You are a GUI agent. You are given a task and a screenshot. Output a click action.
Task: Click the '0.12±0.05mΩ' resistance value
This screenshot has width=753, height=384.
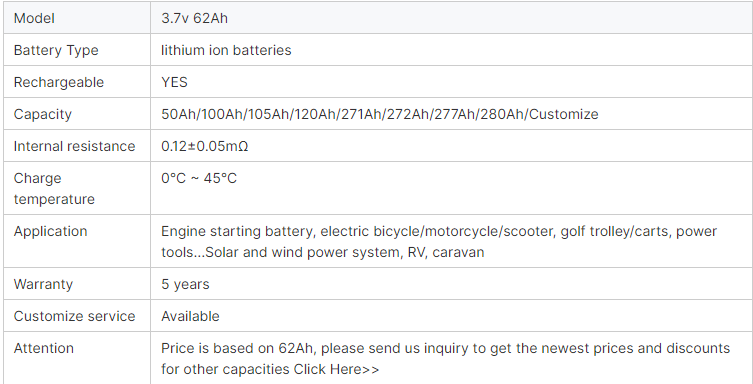pyautogui.click(x=205, y=146)
